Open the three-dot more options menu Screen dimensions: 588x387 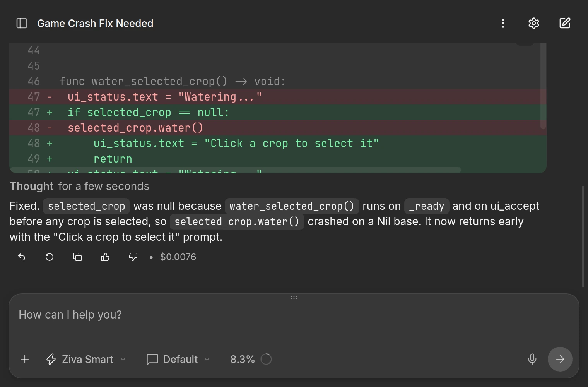point(503,23)
